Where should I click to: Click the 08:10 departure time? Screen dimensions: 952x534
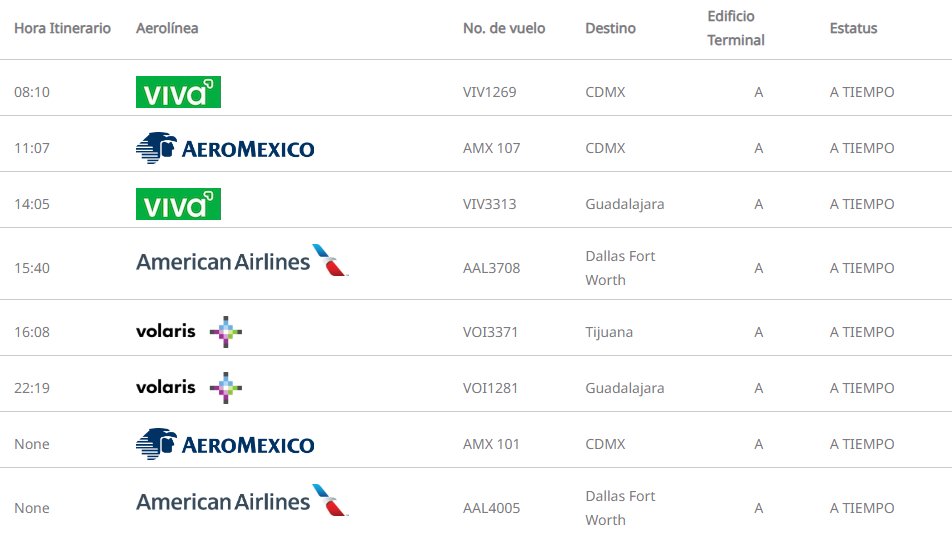(x=32, y=92)
